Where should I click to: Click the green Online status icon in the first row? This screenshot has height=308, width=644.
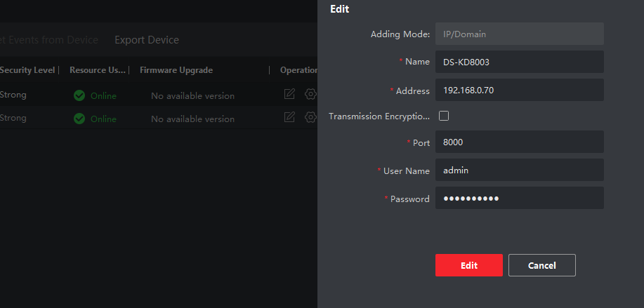[x=79, y=95]
